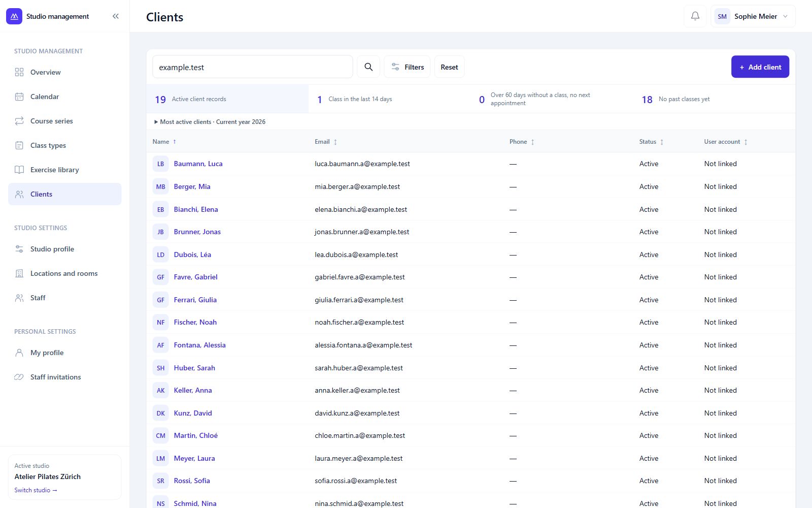Click email noah.fischer.a@example.test
The image size is (812, 508).
click(359, 322)
